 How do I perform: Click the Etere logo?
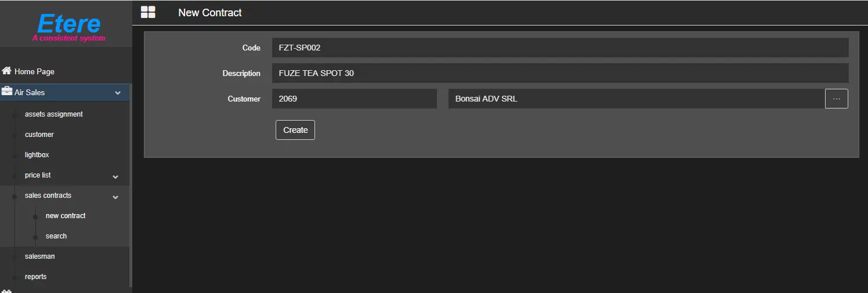click(x=68, y=27)
